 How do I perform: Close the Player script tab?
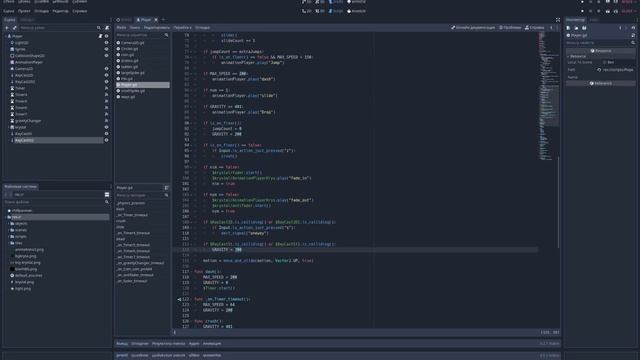(156, 20)
